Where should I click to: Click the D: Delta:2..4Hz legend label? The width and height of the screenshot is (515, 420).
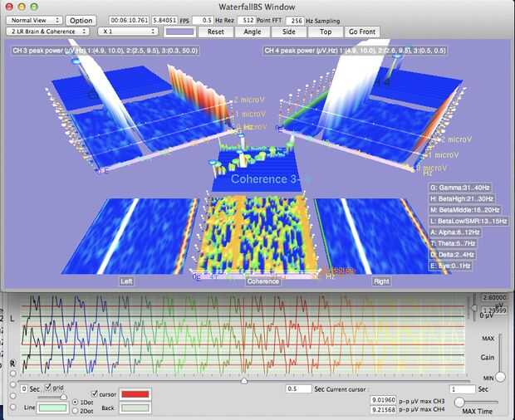(x=452, y=254)
